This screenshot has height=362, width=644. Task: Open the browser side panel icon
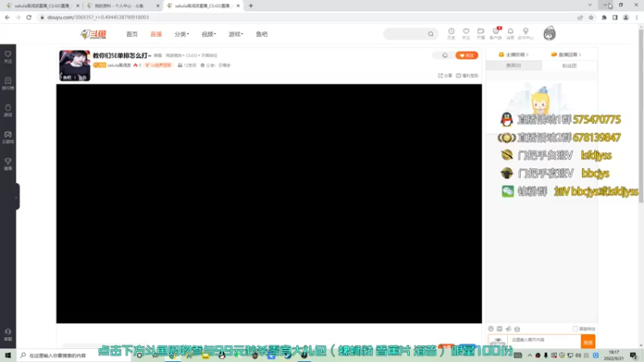[x=615, y=17]
